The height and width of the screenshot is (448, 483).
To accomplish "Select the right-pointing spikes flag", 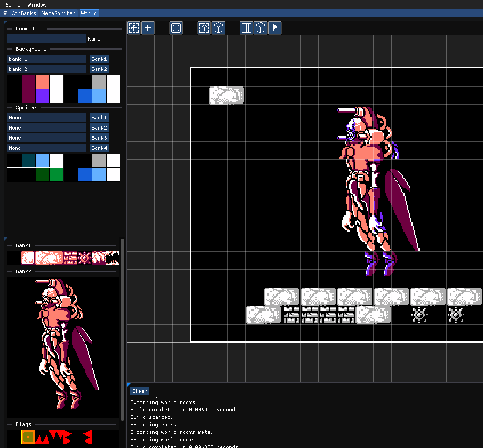I will 68,437.
